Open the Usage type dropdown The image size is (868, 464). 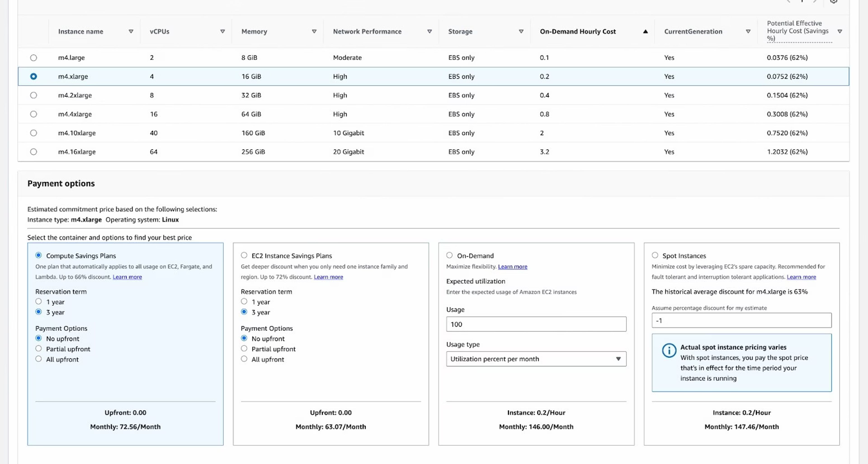pos(536,359)
